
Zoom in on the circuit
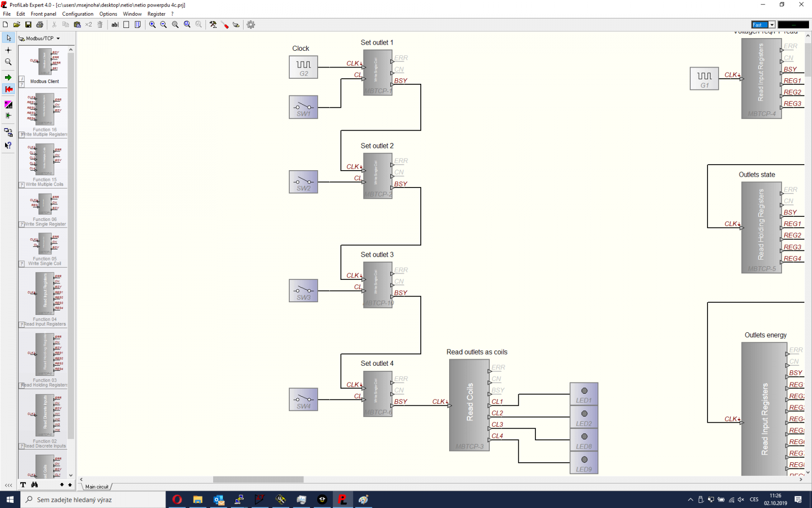152,24
